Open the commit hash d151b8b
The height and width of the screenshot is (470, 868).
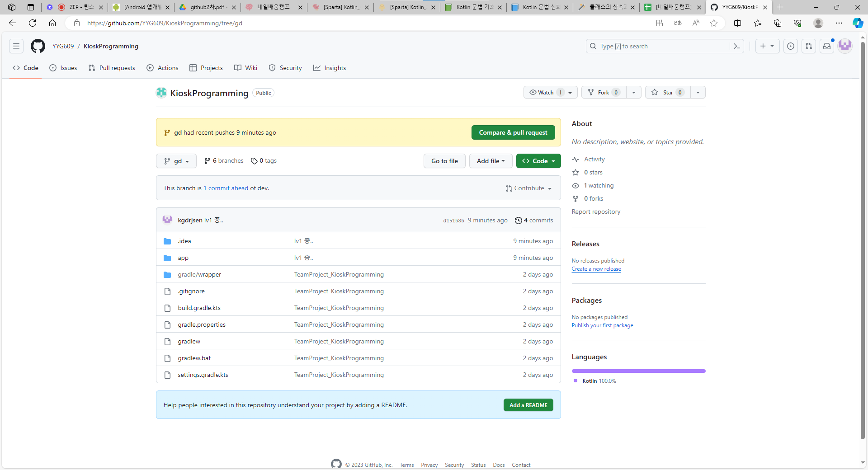point(453,221)
